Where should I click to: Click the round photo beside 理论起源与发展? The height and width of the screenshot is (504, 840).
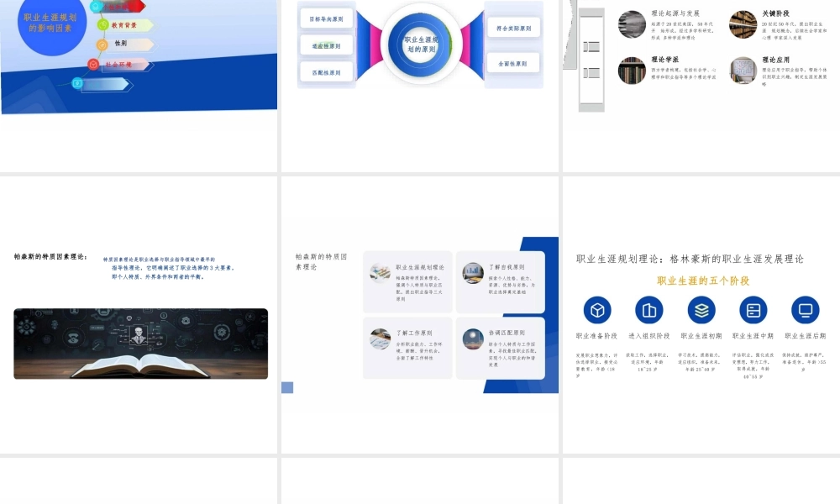(x=633, y=24)
